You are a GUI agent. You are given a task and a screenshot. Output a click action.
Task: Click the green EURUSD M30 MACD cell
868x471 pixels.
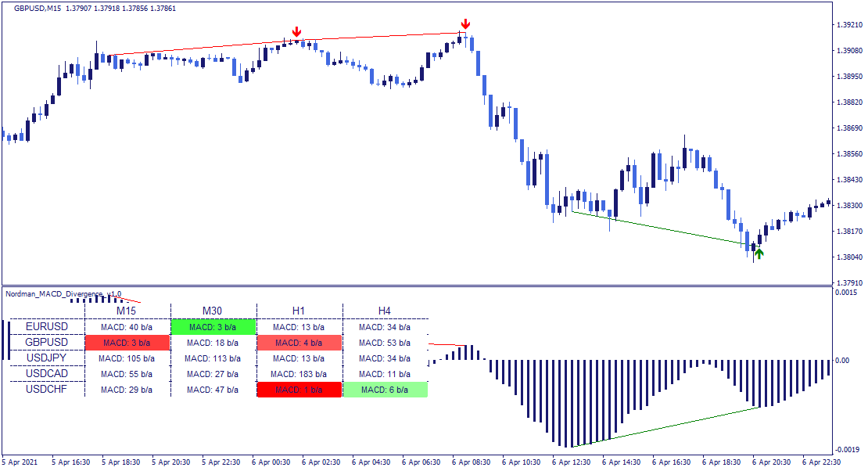point(213,327)
